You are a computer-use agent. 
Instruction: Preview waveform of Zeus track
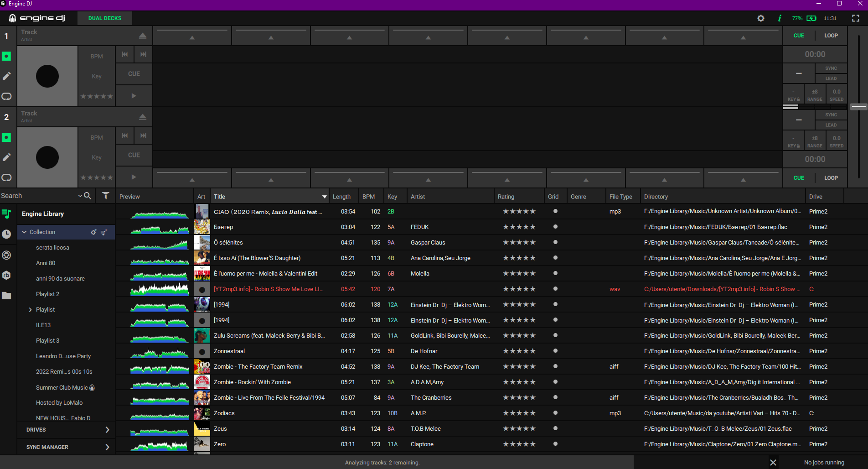tap(160, 429)
